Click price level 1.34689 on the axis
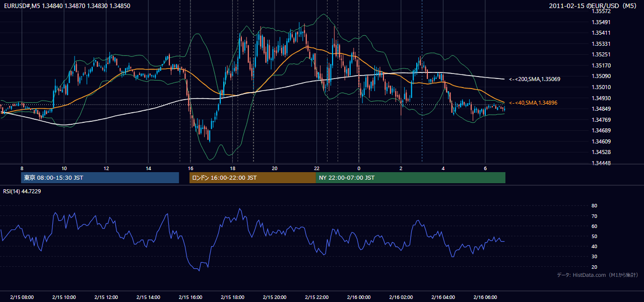 [x=601, y=130]
